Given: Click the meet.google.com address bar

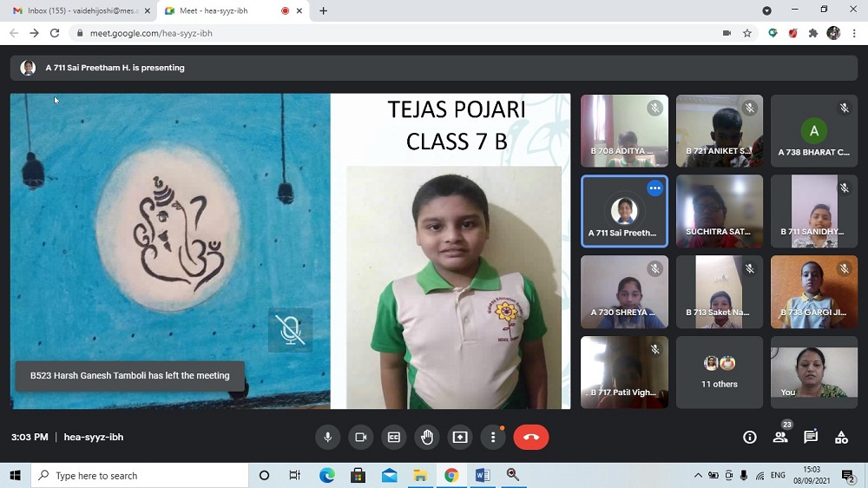Looking at the screenshot, I should [x=347, y=33].
